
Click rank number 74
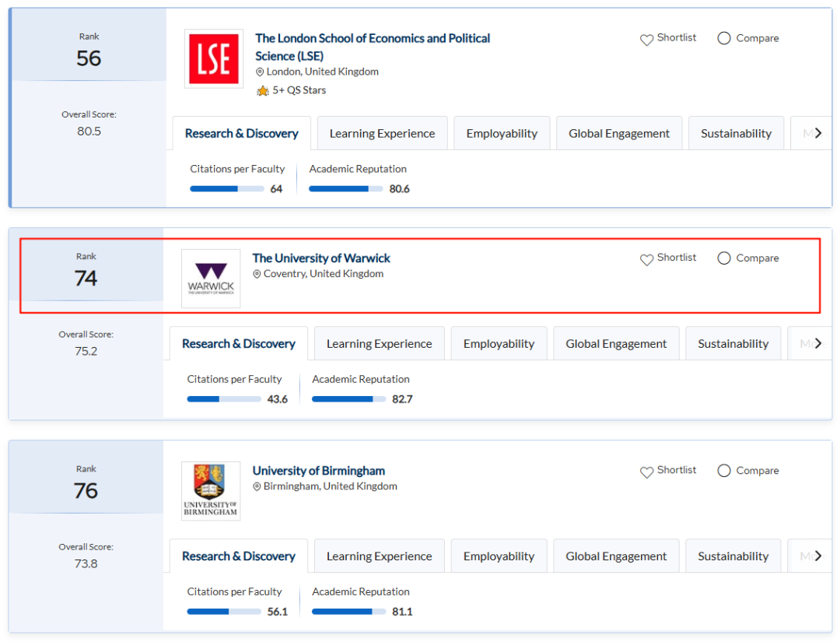coord(86,278)
